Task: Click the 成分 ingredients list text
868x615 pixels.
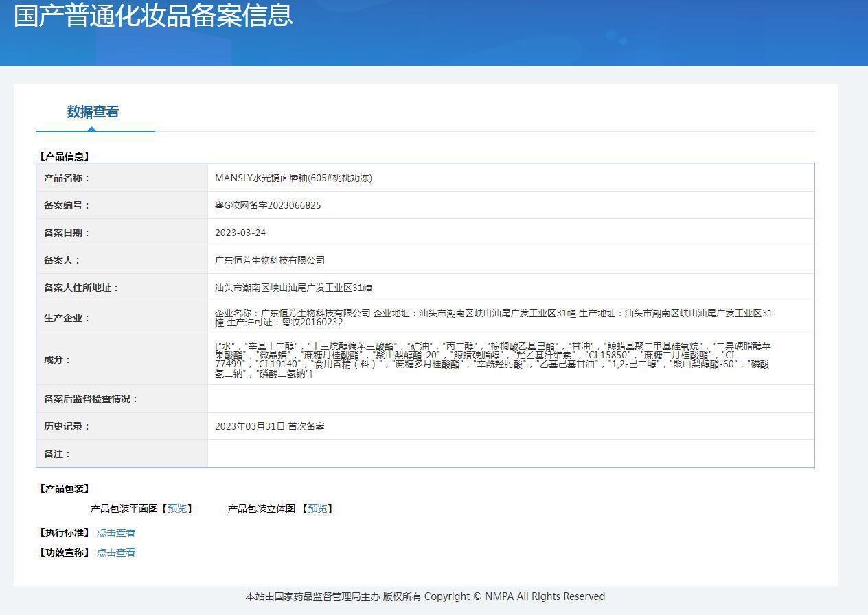Action: (493, 360)
